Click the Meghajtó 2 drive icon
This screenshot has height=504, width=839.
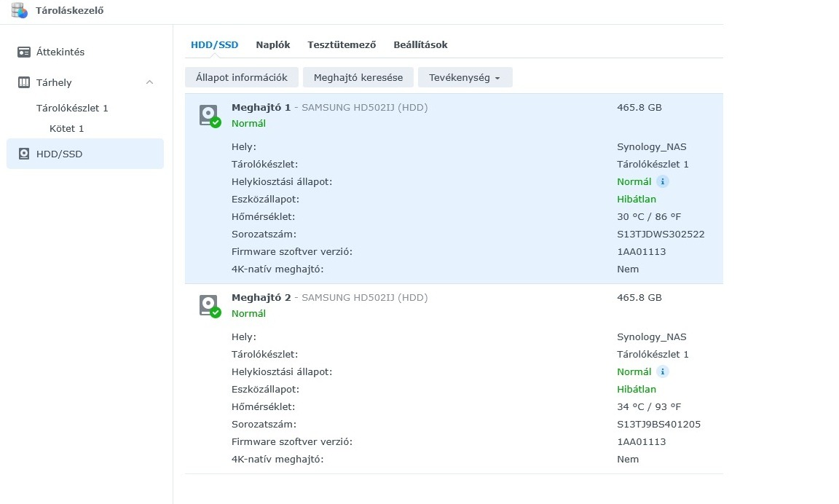[209, 306]
